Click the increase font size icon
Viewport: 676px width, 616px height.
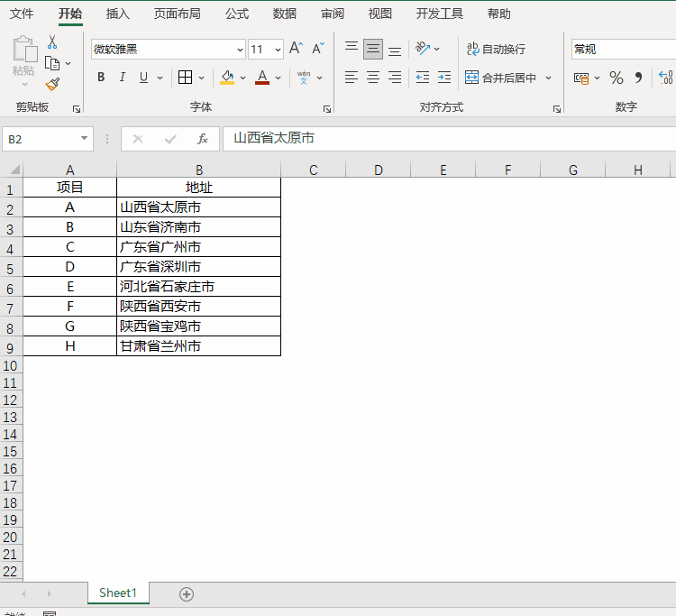pyautogui.click(x=296, y=49)
